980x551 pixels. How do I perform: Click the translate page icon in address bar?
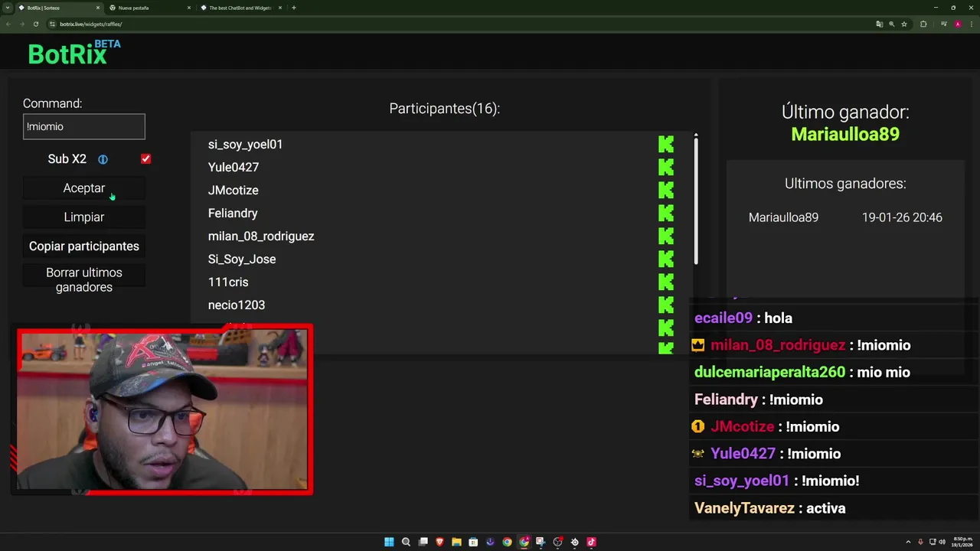click(x=879, y=24)
